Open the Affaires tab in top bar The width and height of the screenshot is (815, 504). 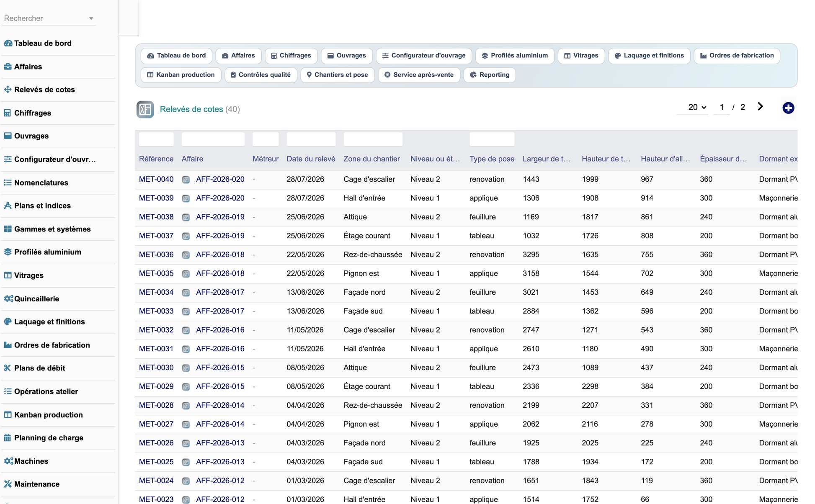(238, 56)
